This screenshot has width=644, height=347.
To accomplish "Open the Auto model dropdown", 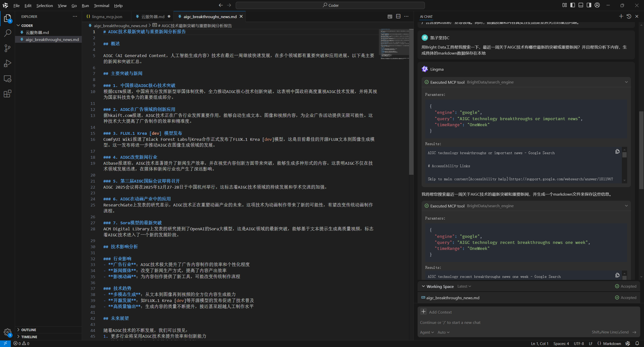I will tap(444, 332).
